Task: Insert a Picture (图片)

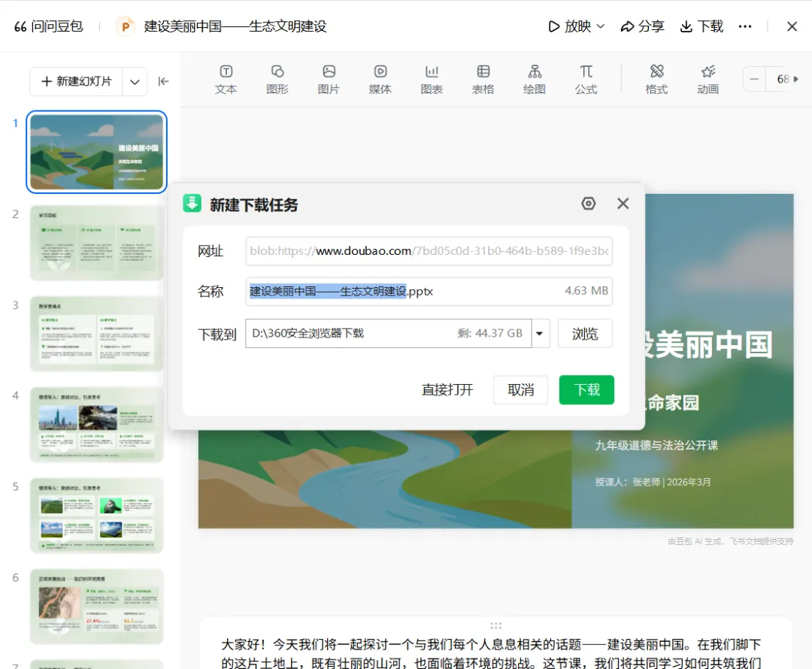Action: tap(329, 79)
